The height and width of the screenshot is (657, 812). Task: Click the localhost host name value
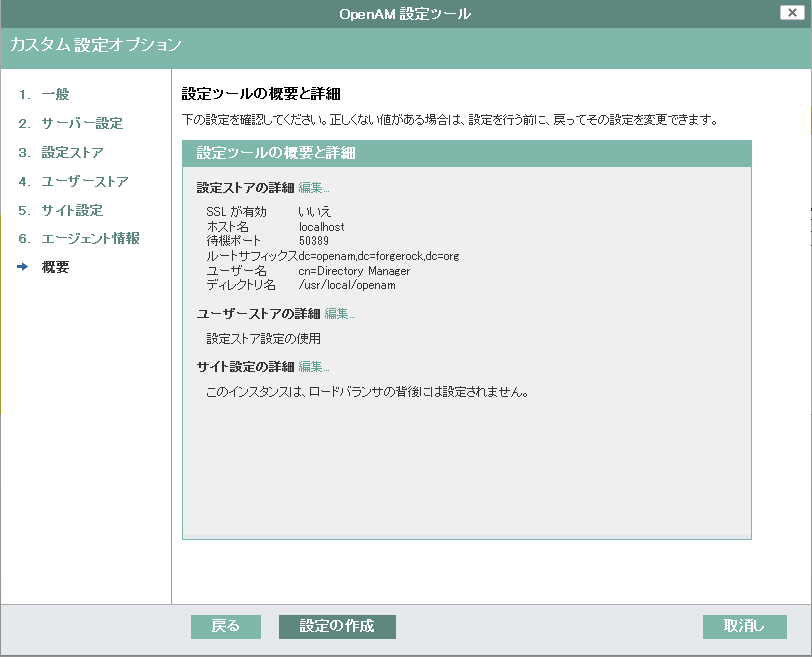322,227
